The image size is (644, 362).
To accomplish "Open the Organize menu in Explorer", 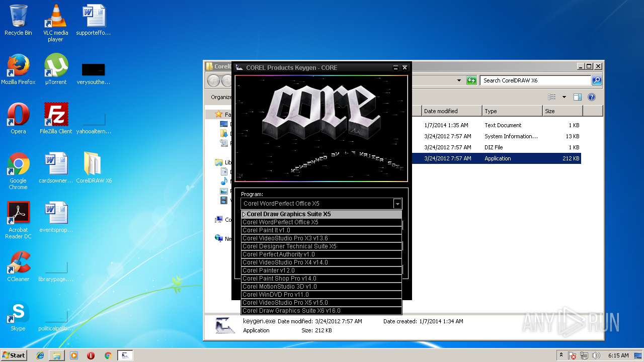I will 221,97.
